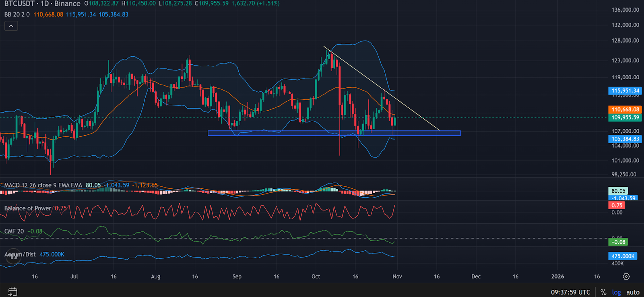Open the go-to-date calendar icon
Image resolution: width=644 pixels, height=297 pixels.
(x=12, y=292)
